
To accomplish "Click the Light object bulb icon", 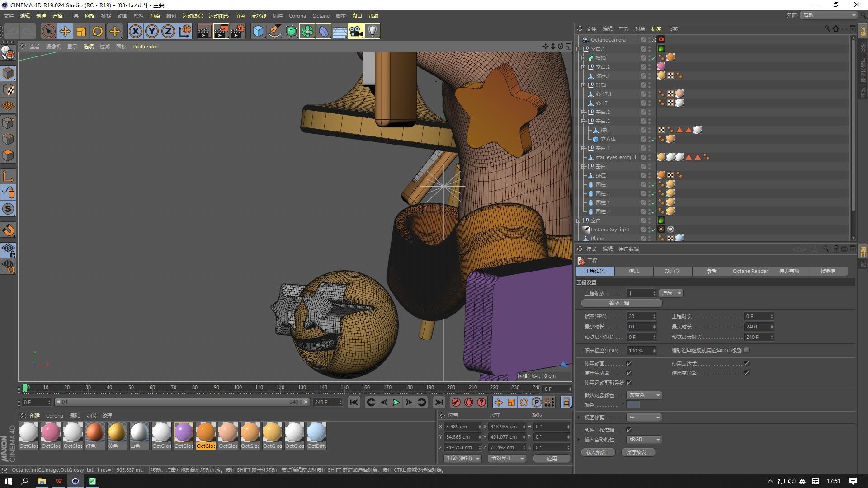I will click(x=372, y=31).
